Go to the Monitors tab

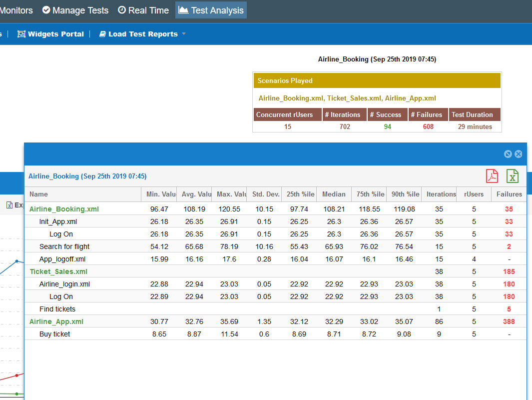click(16, 10)
